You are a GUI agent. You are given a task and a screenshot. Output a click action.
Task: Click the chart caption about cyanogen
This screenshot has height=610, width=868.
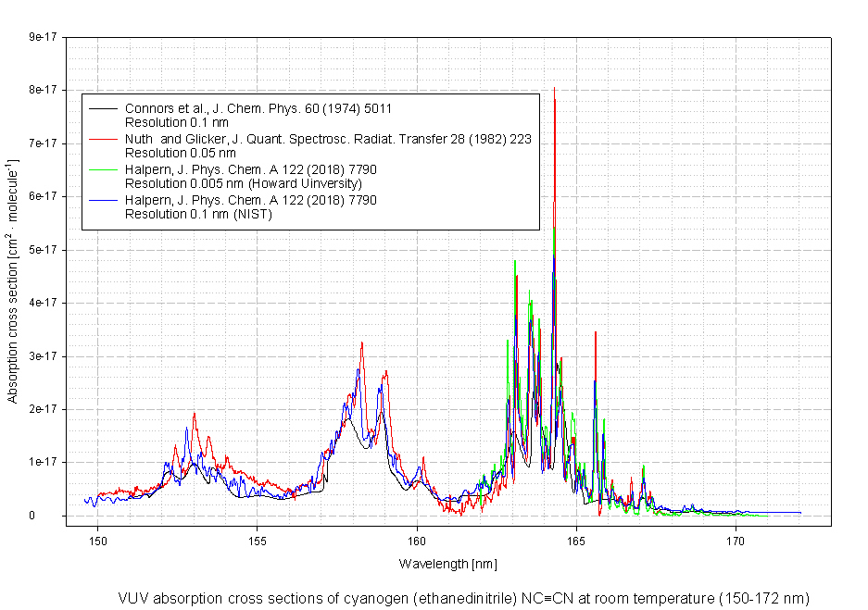tap(463, 598)
